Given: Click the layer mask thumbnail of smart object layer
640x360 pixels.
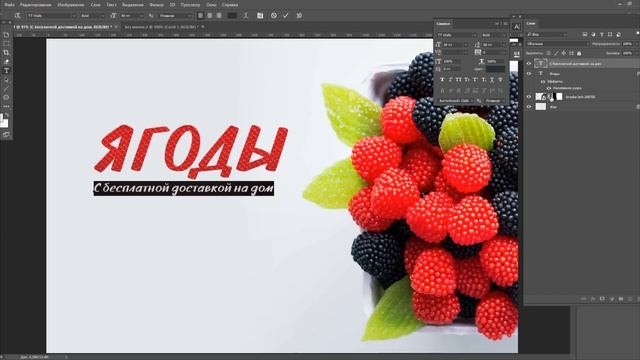Looking at the screenshot, I should coord(559,97).
